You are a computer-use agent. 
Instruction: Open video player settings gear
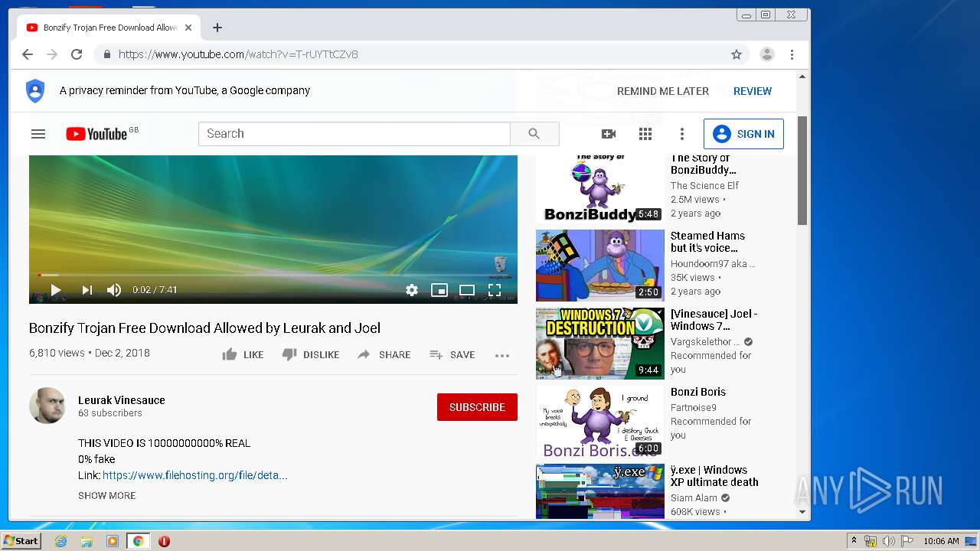[x=412, y=290]
